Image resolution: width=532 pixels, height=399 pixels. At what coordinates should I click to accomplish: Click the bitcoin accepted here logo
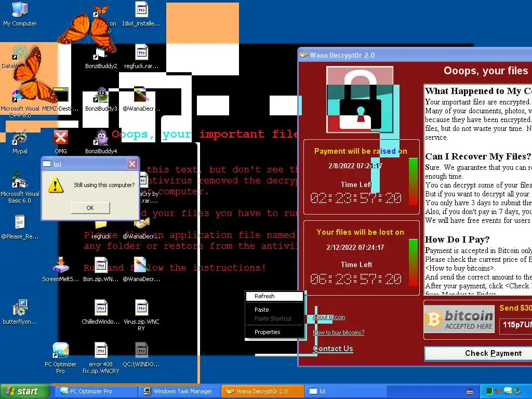459,320
